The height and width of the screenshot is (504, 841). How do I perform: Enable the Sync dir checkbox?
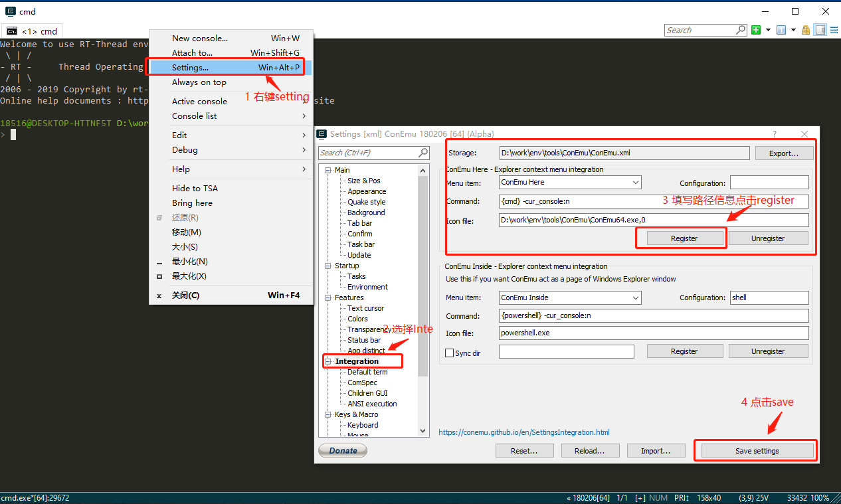(450, 353)
